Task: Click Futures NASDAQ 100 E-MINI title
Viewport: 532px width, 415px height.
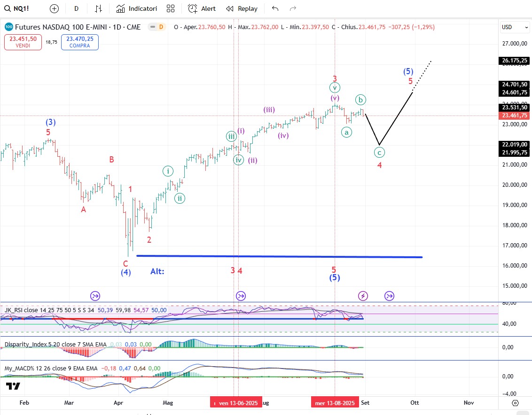Action: 78,27
